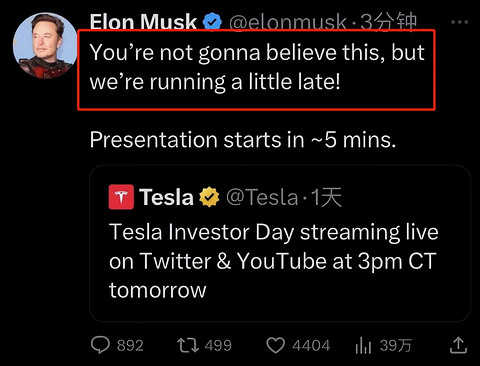Open the view analytics bar-chart icon

363,345
